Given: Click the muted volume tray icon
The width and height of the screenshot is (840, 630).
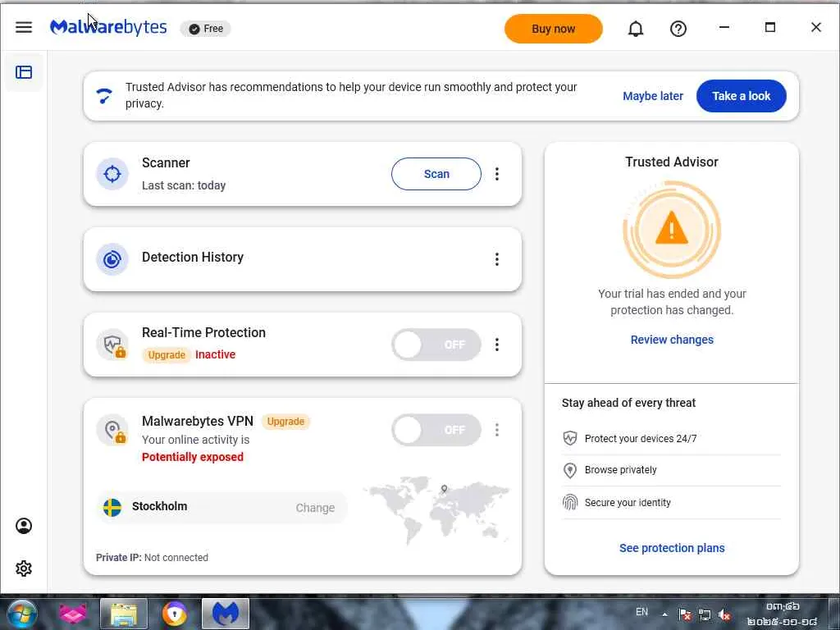Looking at the screenshot, I should click(x=725, y=614).
